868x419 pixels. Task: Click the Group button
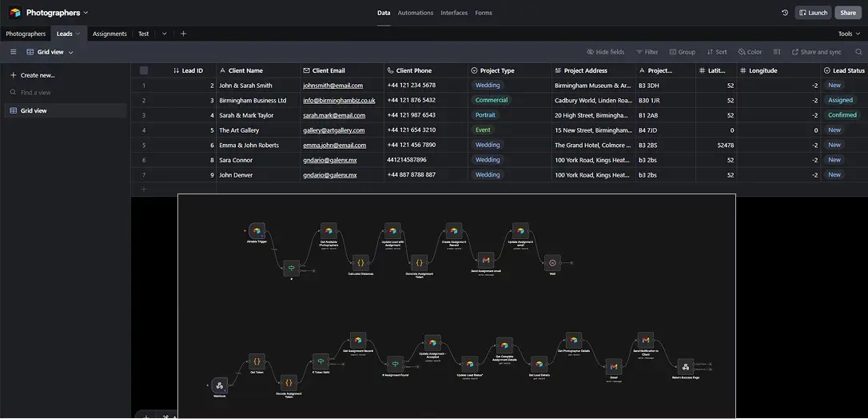[x=682, y=52]
